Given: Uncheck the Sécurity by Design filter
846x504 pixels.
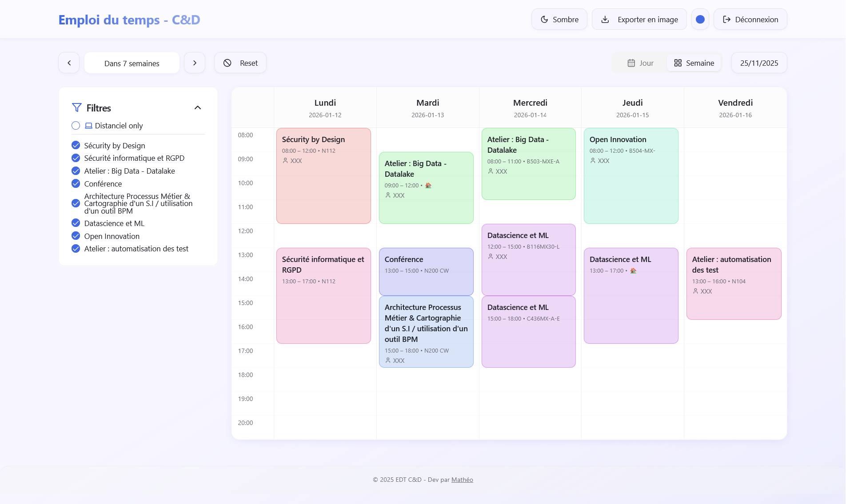Looking at the screenshot, I should 76,145.
